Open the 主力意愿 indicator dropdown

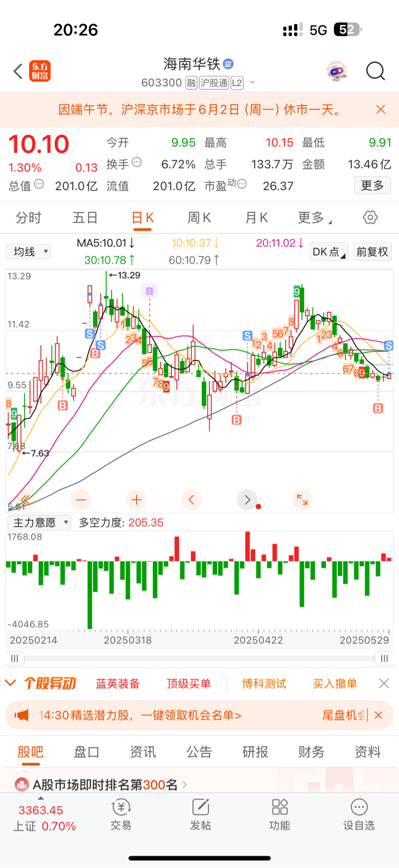click(x=39, y=522)
